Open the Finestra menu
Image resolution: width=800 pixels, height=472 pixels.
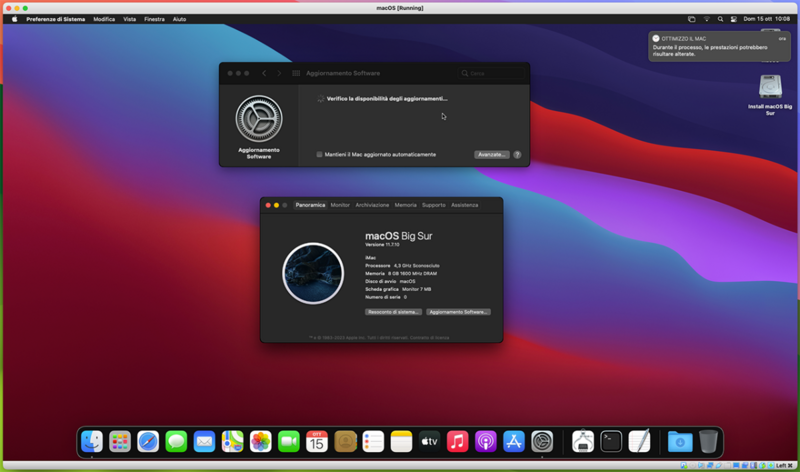click(x=154, y=19)
